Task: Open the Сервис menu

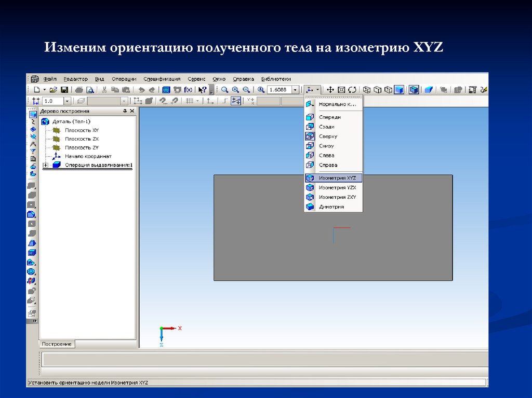Action: tap(196, 79)
